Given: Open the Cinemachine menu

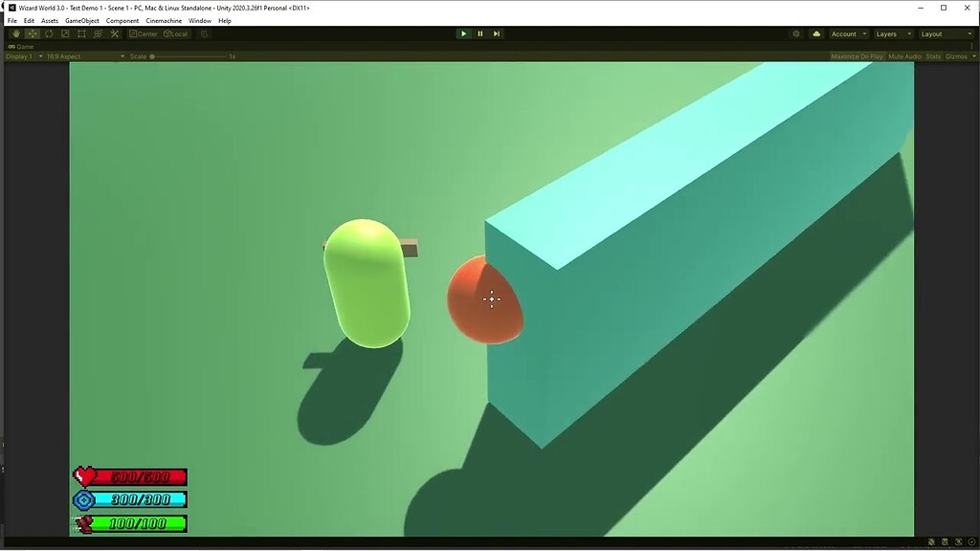Looking at the screenshot, I should (x=164, y=20).
